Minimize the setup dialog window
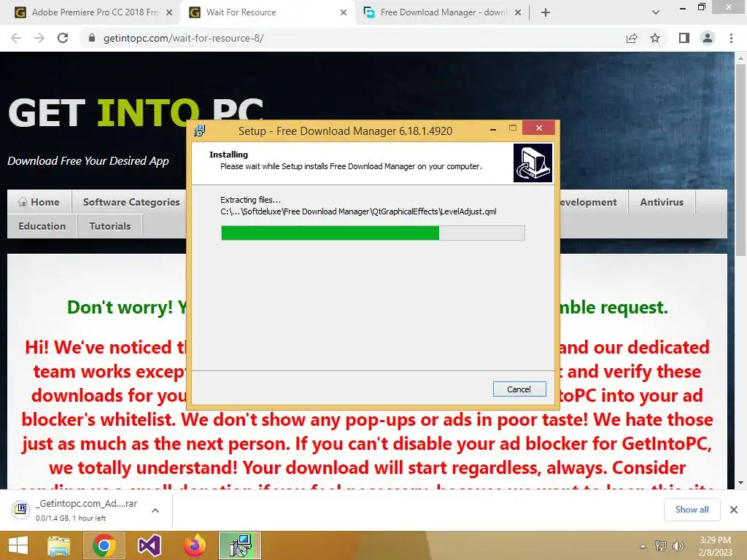 coord(493,128)
